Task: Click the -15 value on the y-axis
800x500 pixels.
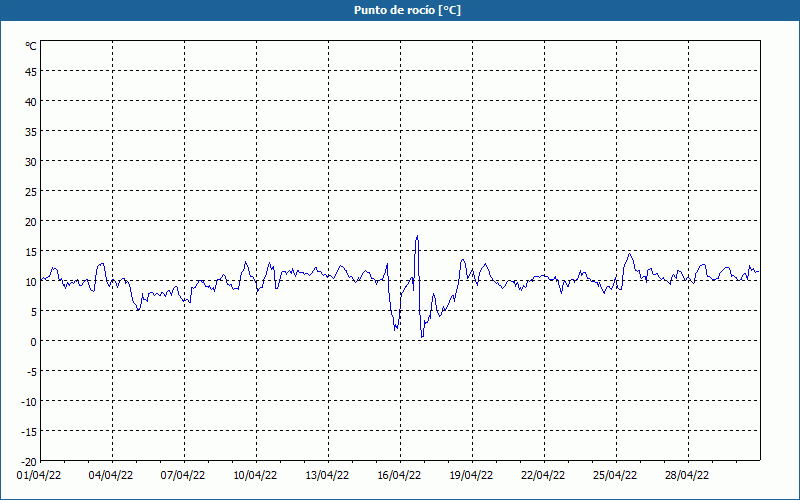Action: click(29, 432)
